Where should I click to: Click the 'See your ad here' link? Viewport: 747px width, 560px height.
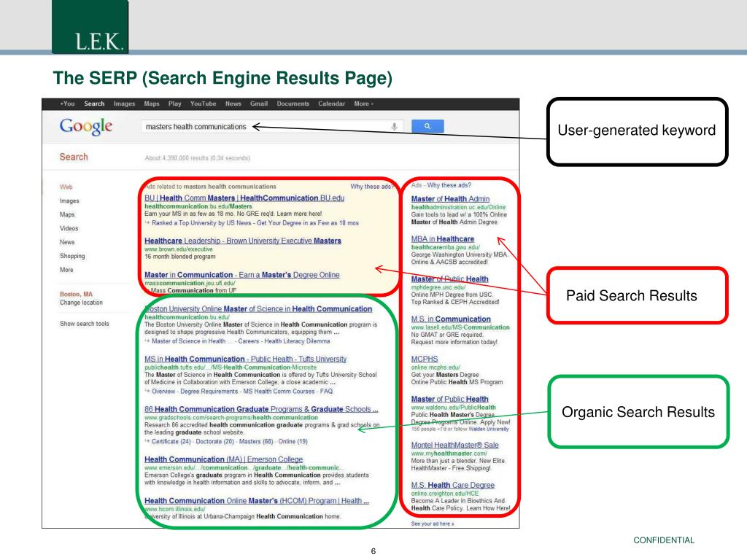point(433,524)
